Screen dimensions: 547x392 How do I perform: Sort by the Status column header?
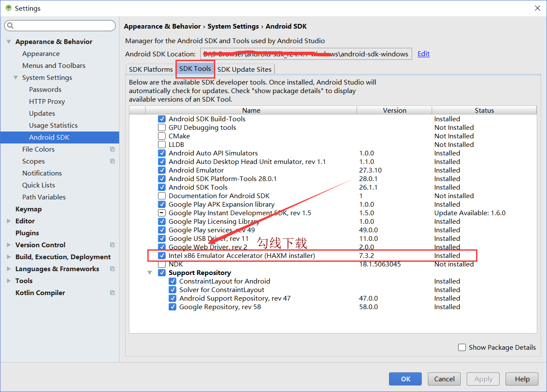point(484,110)
